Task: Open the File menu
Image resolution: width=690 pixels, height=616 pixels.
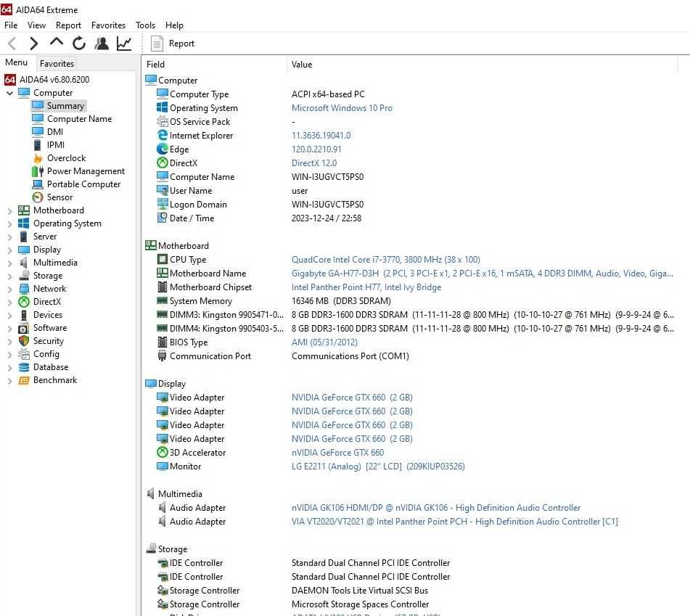Action: tap(11, 25)
